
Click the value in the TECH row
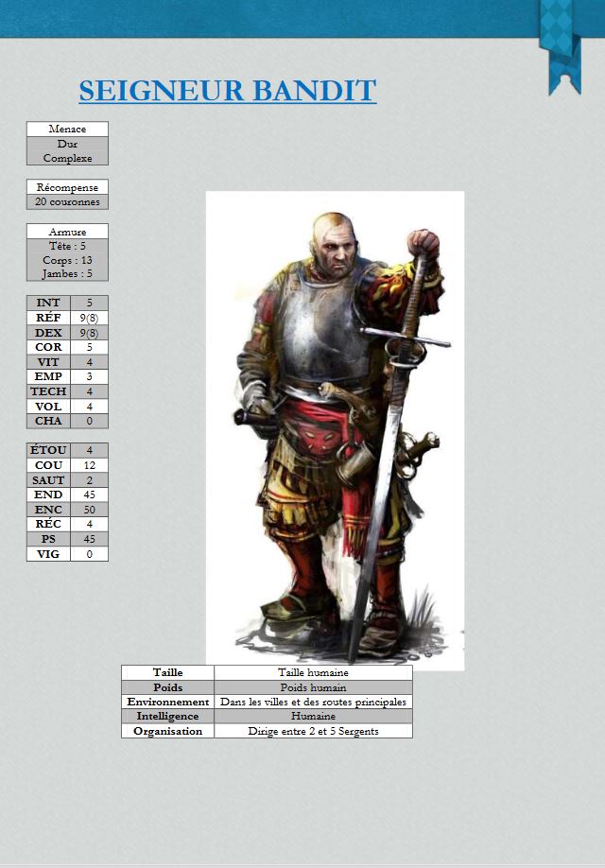click(89, 391)
